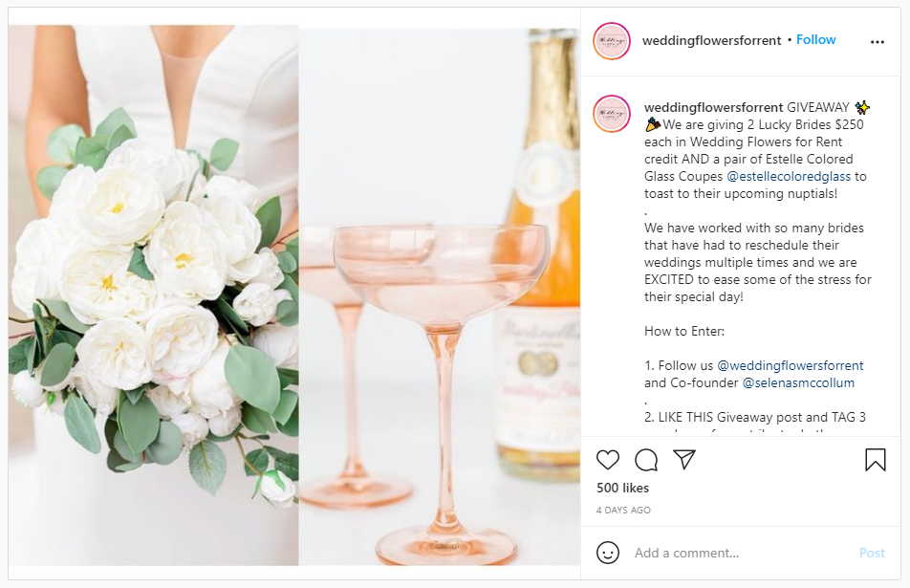Open the @estellecoloredglass mention
The image size is (910, 588).
click(789, 177)
